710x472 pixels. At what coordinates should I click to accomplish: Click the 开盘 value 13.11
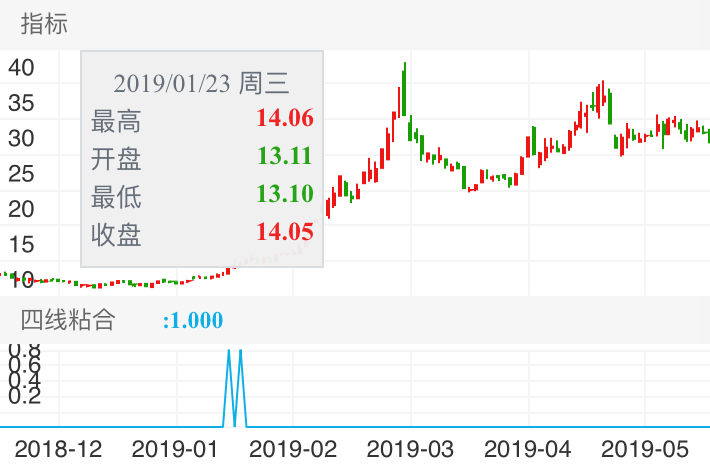point(285,156)
